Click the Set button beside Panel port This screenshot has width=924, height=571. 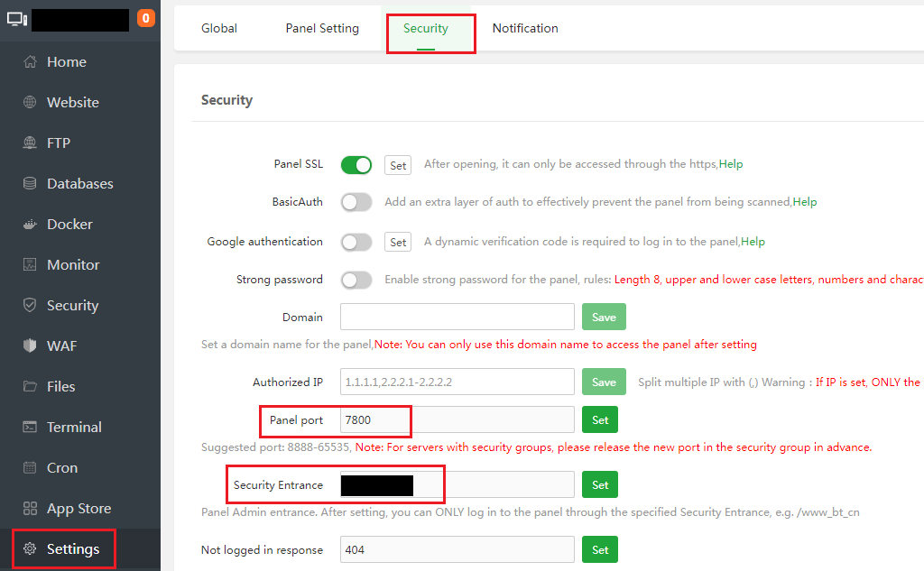click(x=600, y=419)
